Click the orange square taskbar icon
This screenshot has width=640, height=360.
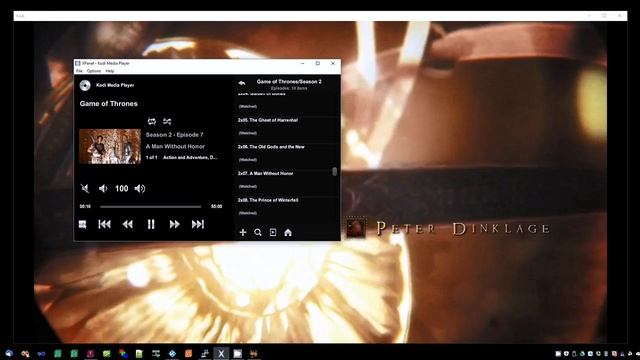(188, 353)
